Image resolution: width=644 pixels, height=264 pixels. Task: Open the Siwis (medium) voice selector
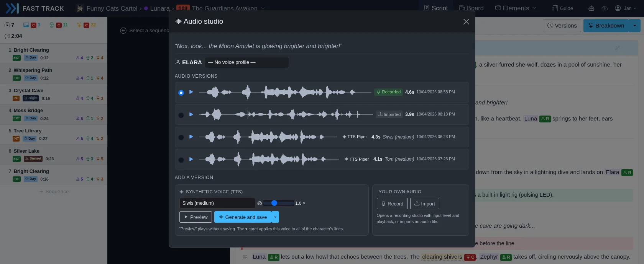click(x=217, y=203)
